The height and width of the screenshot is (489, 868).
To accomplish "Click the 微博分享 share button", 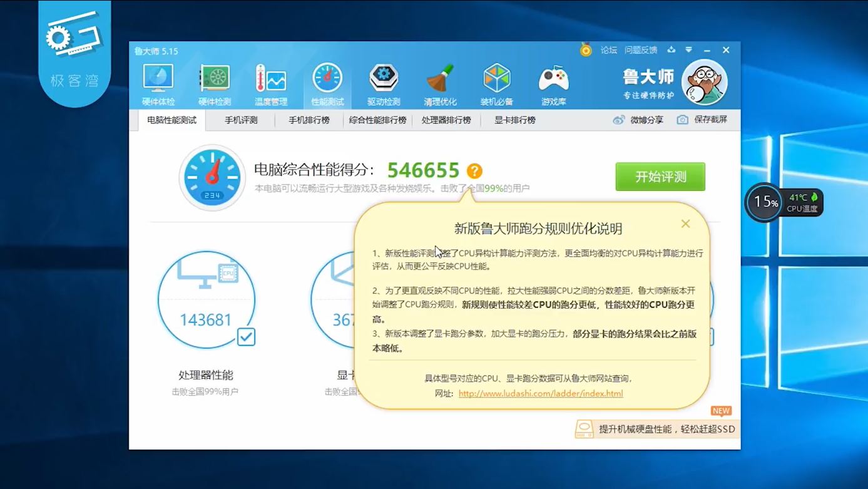I will pyautogui.click(x=638, y=120).
